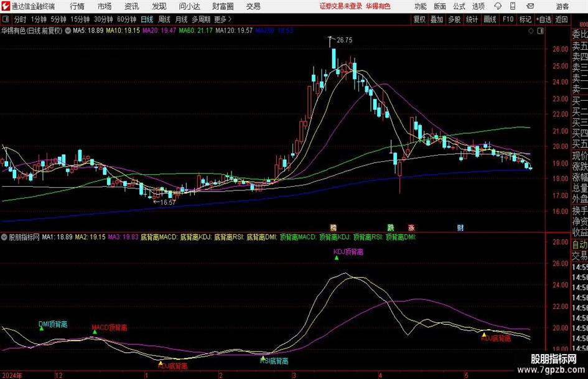Switch to 月线 monthly tab
This screenshot has height=379, width=588.
pyautogui.click(x=182, y=19)
